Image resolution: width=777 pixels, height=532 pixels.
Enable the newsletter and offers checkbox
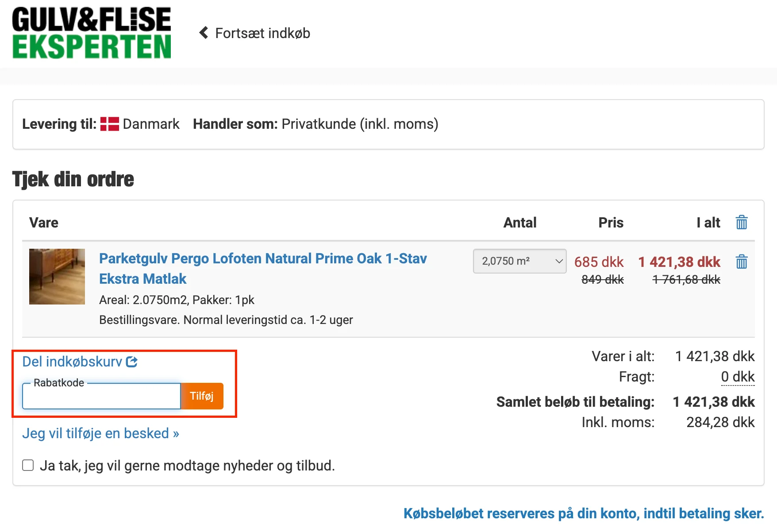tap(27, 465)
